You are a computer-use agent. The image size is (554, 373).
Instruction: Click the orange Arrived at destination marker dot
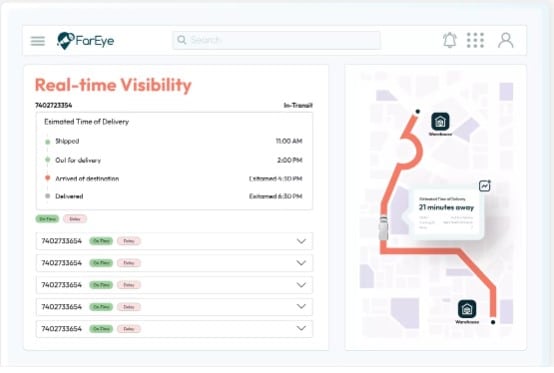coord(48,178)
